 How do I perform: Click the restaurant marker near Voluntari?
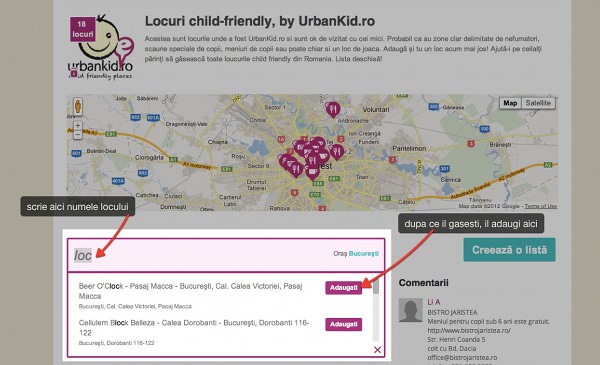pyautogui.click(x=333, y=110)
